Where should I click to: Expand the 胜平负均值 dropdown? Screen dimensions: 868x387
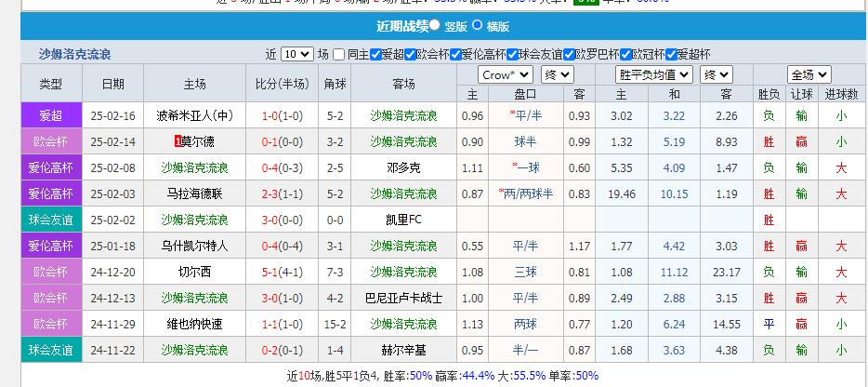656,74
